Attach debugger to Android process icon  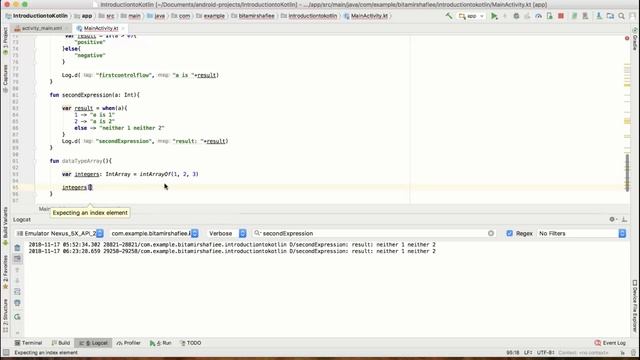pyautogui.click(x=549, y=16)
